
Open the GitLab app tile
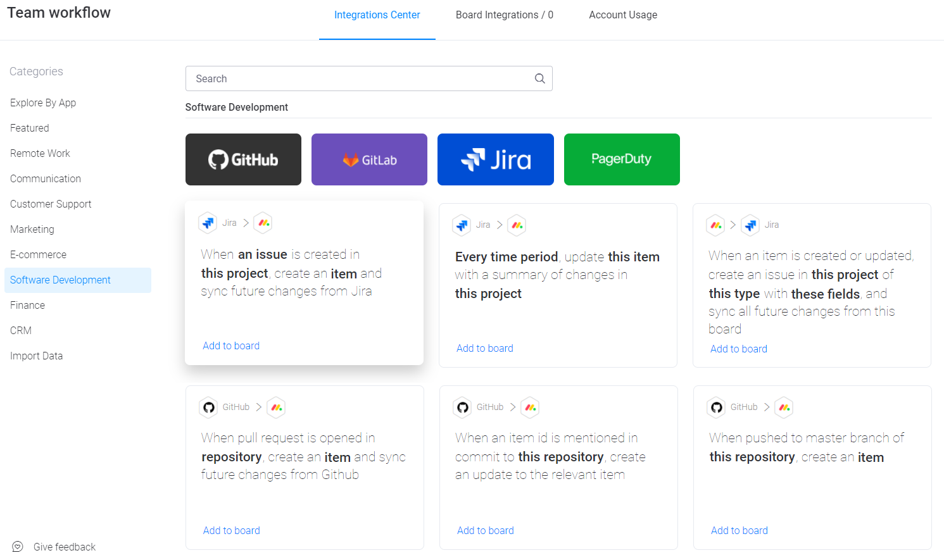pos(369,159)
